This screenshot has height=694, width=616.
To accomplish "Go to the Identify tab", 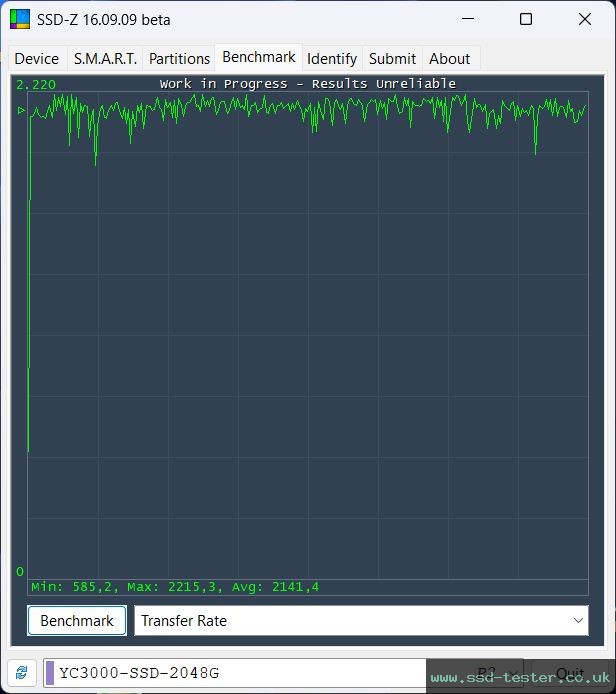I will coord(331,59).
